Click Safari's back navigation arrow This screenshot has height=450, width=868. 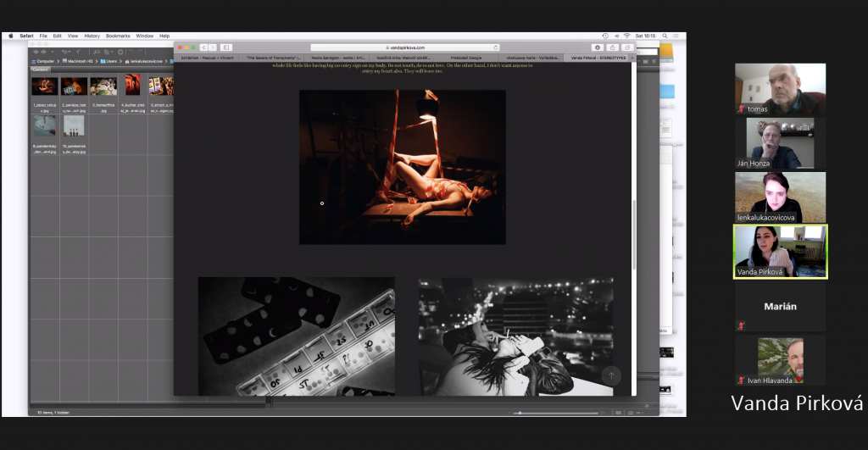[203, 47]
